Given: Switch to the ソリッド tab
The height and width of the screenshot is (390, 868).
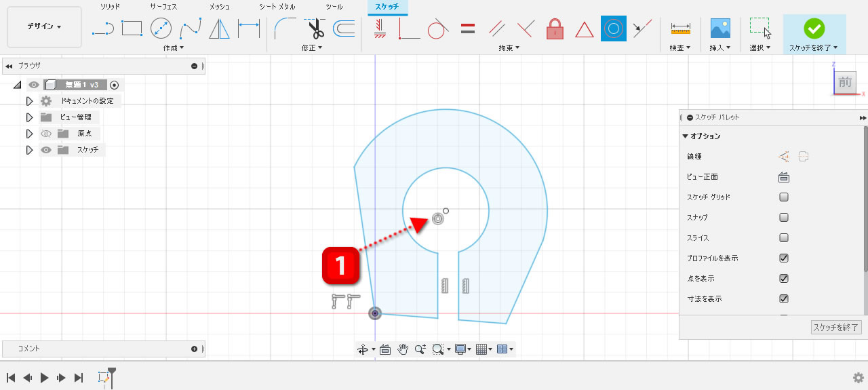Looking at the screenshot, I should coord(110,6).
